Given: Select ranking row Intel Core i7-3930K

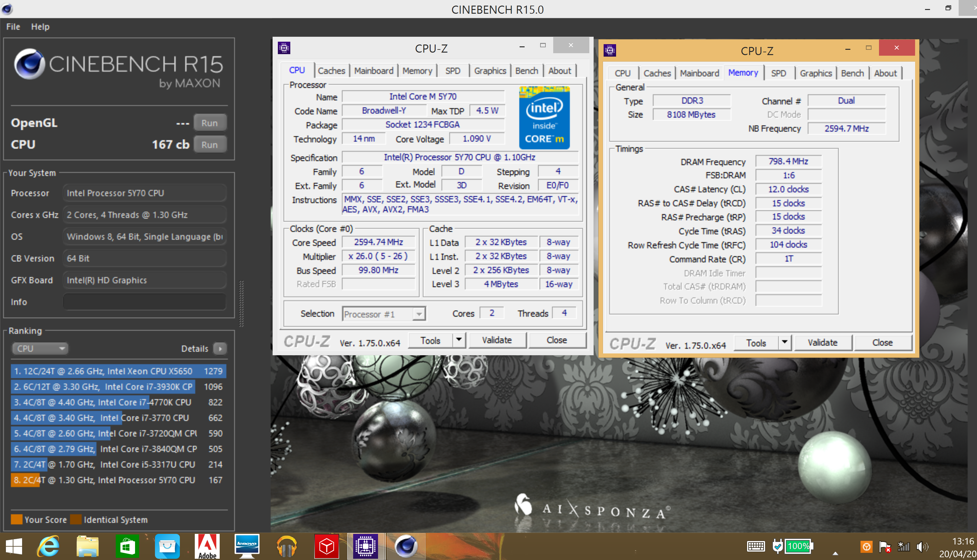Looking at the screenshot, I should coord(118,386).
